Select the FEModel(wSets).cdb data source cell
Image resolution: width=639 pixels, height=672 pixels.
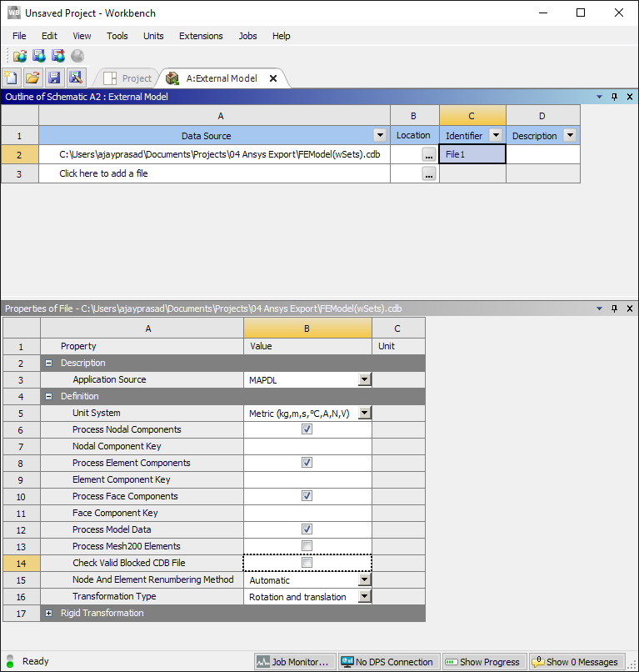(x=215, y=154)
